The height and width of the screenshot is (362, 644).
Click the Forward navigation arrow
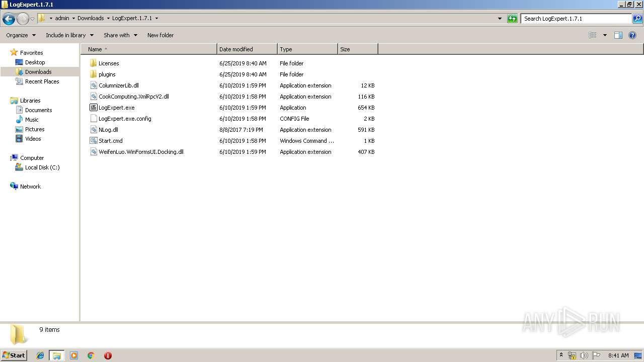click(23, 19)
